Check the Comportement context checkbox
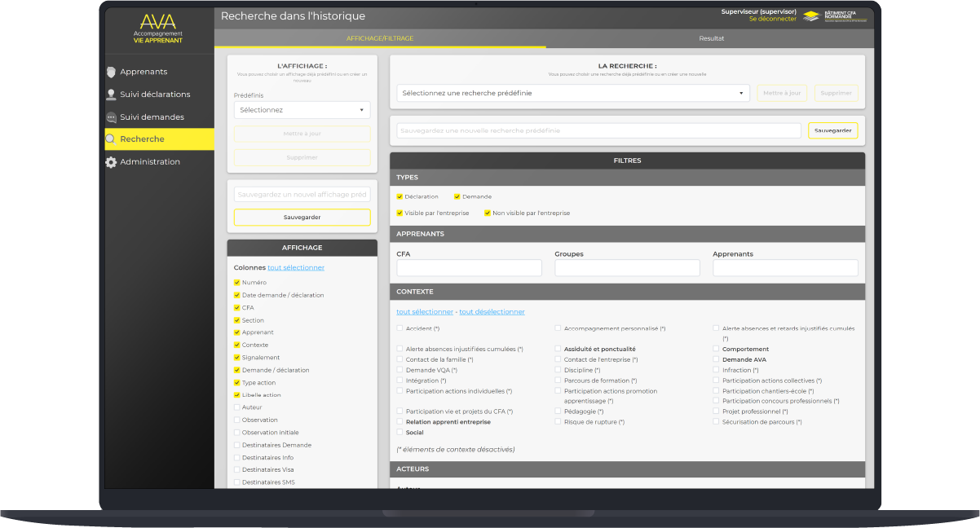The image size is (980, 528). click(x=716, y=349)
